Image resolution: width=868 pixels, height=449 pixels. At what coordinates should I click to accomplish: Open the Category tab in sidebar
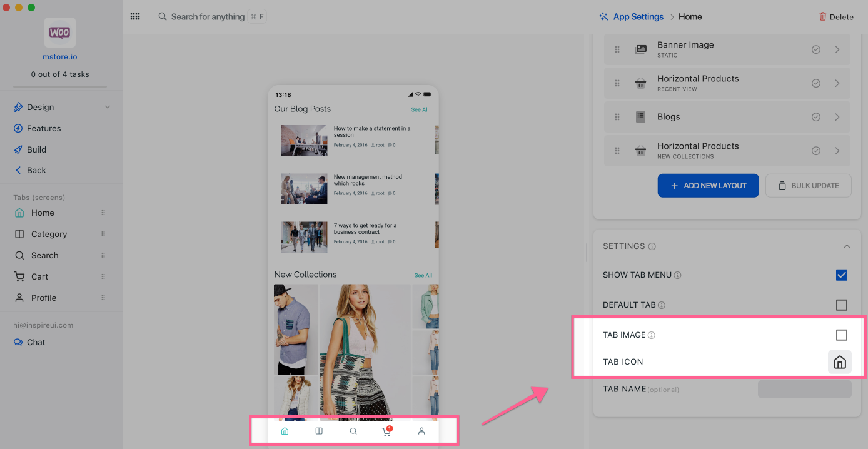49,234
